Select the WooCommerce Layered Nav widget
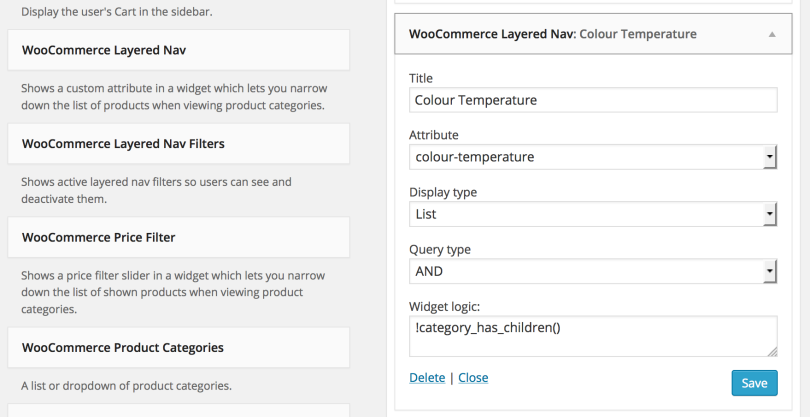This screenshot has height=417, width=810. (x=178, y=50)
